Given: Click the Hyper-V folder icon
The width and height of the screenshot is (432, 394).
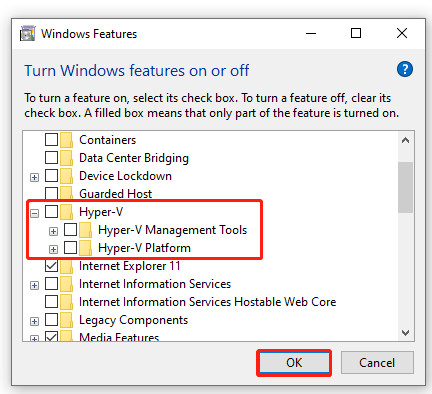Looking at the screenshot, I should point(66,212).
